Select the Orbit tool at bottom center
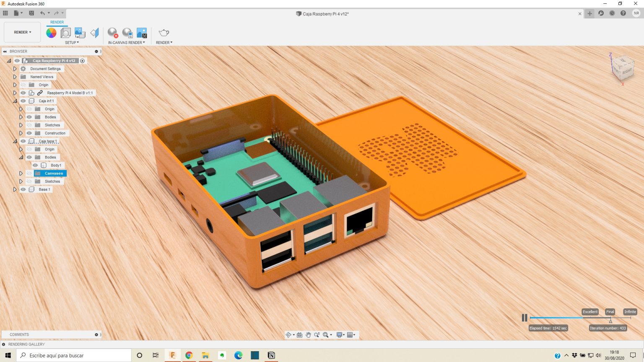 (289, 335)
